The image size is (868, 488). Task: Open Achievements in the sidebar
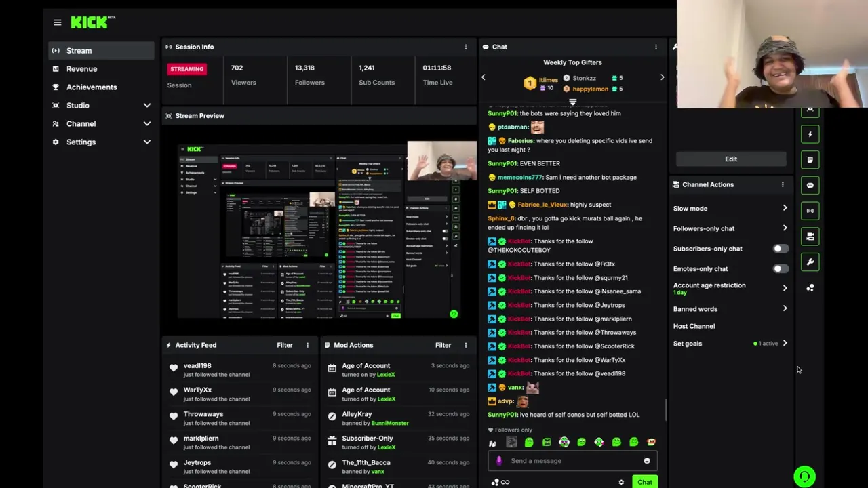click(x=101, y=87)
